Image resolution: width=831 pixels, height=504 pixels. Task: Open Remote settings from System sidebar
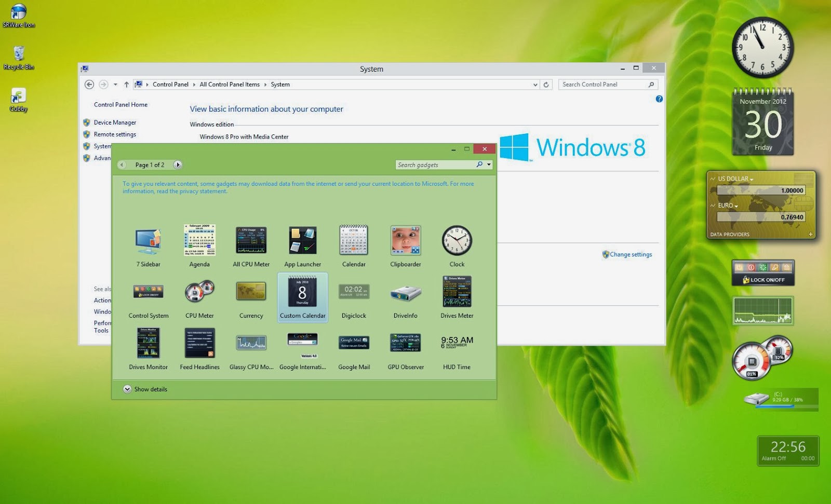(115, 134)
